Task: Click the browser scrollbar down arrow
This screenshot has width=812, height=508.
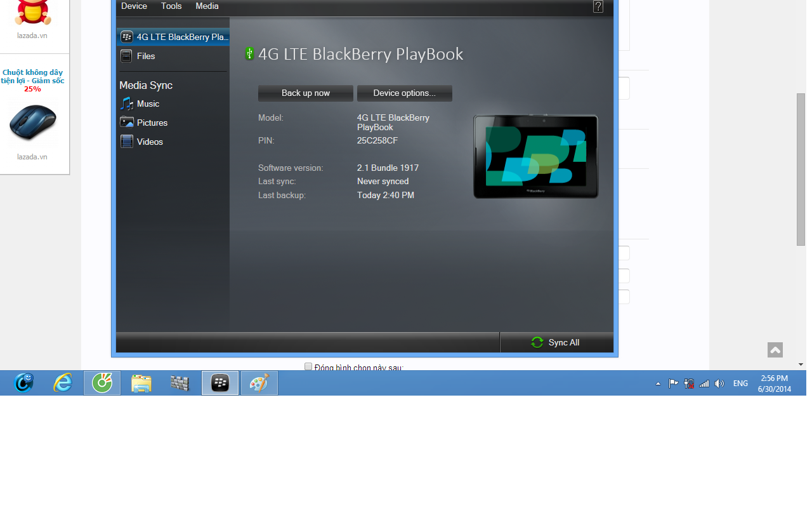Action: click(801, 364)
